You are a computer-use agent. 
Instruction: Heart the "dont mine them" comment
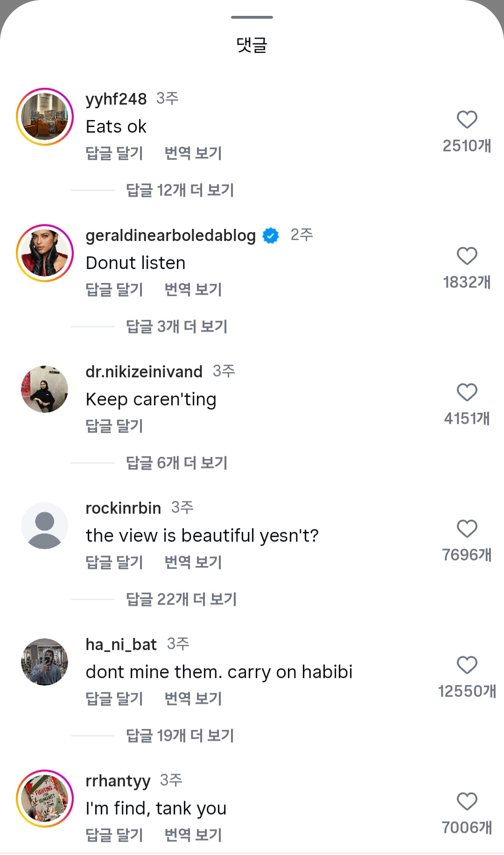pyautogui.click(x=467, y=665)
